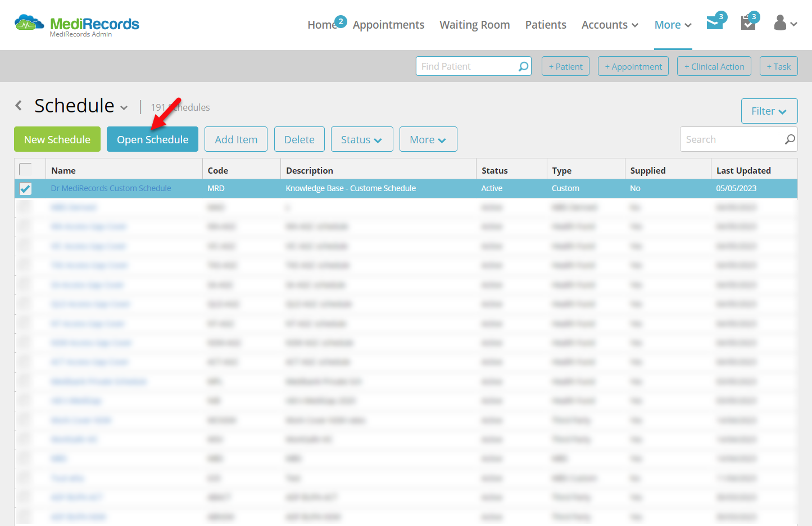
Task: Open the Dr MediRecords Custom Schedule link
Action: [x=111, y=188]
